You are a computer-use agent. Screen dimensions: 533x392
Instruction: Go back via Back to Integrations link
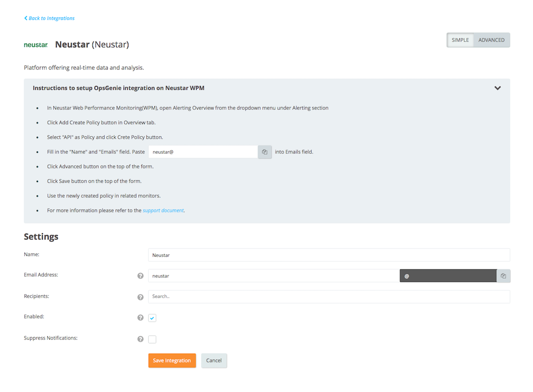(x=49, y=18)
